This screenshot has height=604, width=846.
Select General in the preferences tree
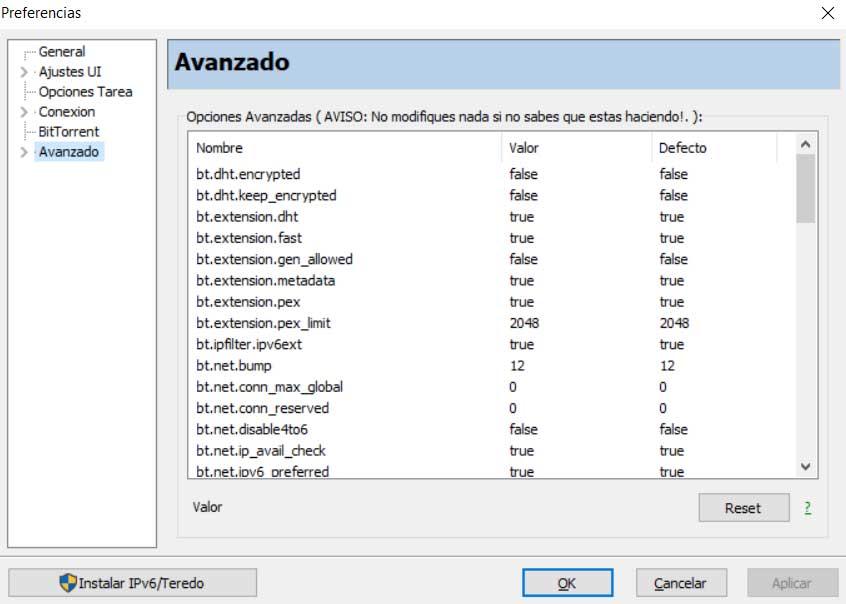62,52
